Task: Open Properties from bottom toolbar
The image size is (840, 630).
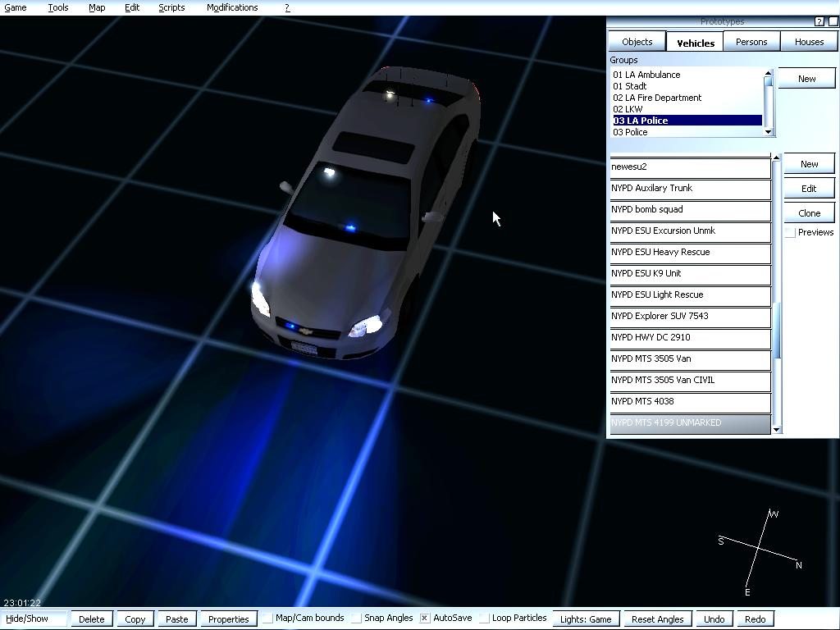Action: coord(229,619)
